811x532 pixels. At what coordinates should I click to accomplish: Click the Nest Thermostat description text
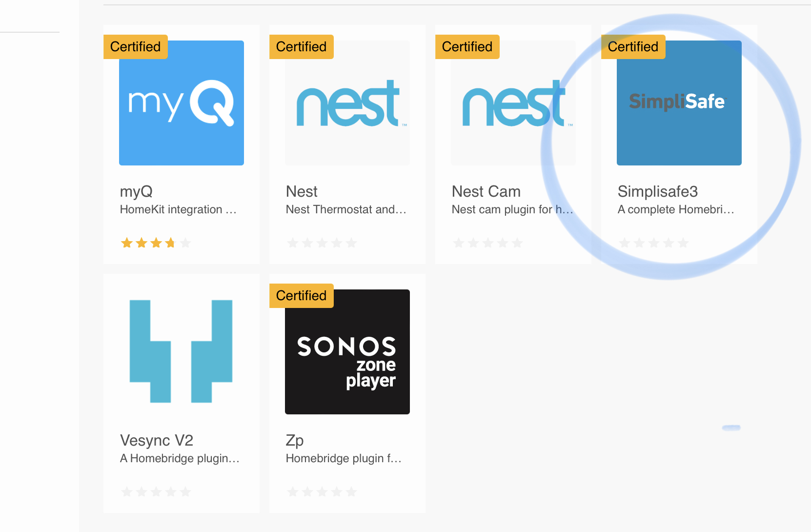(x=346, y=209)
